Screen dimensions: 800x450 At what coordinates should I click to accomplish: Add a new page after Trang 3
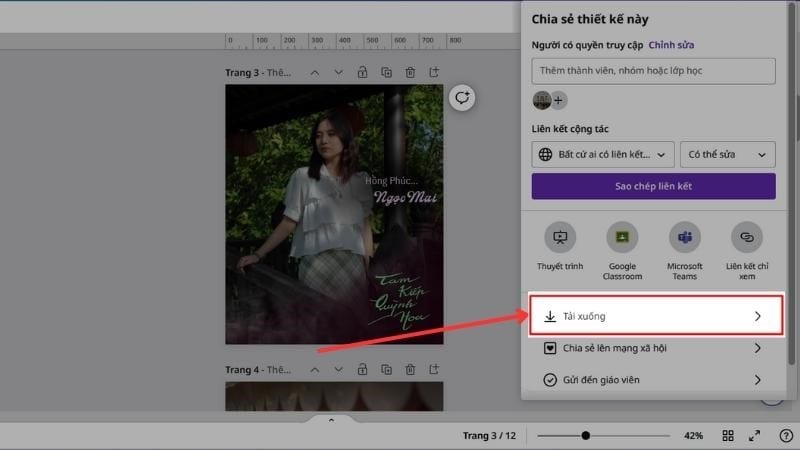[x=435, y=72]
